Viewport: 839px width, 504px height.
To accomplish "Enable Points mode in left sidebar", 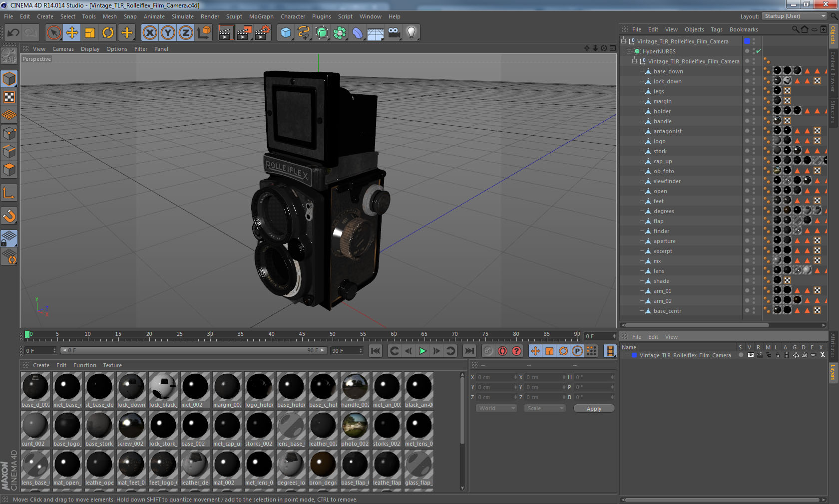I will click(x=9, y=133).
